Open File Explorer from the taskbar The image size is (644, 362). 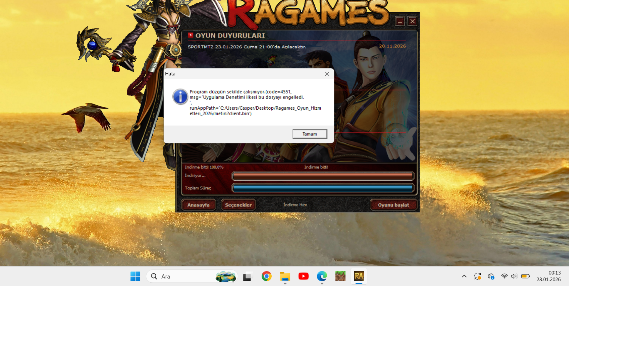coord(285,277)
